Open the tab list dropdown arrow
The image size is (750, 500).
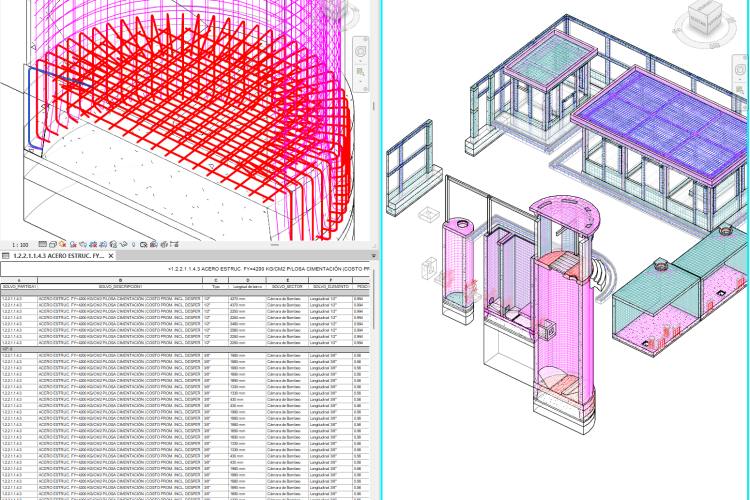[x=374, y=256]
